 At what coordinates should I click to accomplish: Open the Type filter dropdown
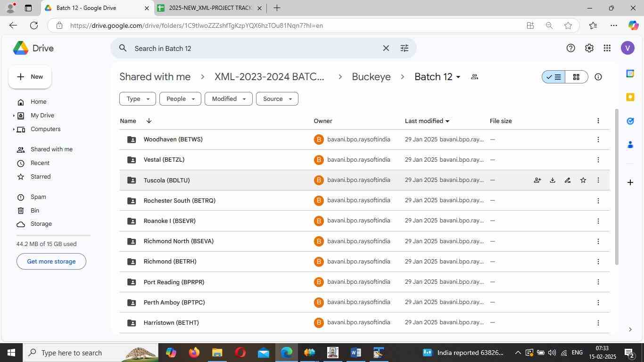tap(138, 99)
